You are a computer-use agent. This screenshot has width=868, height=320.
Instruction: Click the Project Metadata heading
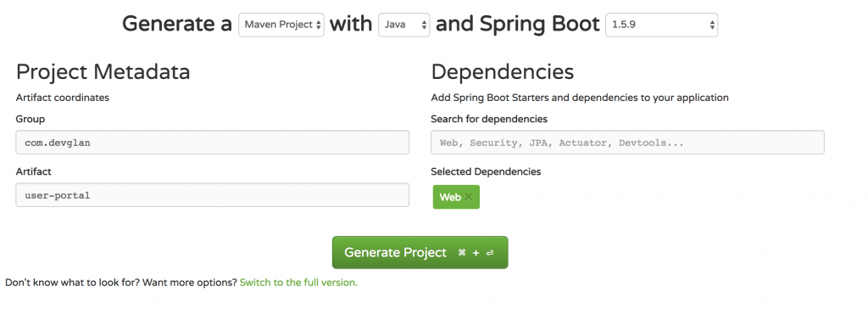103,72
